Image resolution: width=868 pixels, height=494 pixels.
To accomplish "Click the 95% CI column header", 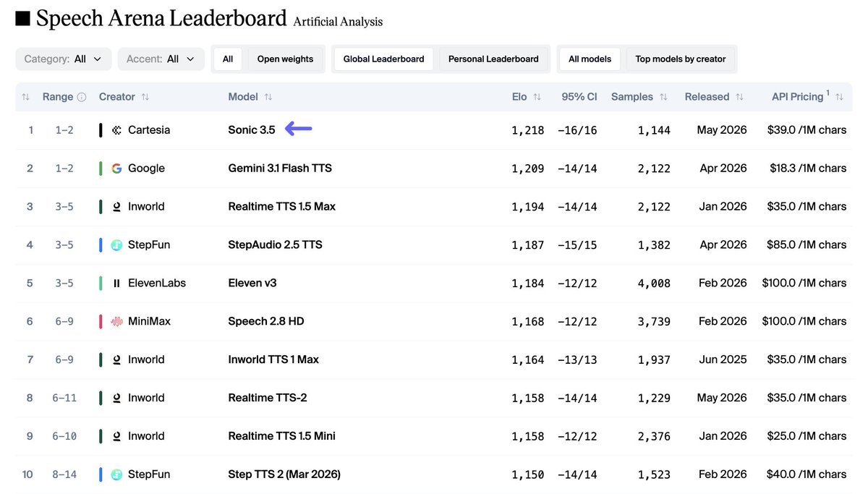I will (579, 97).
